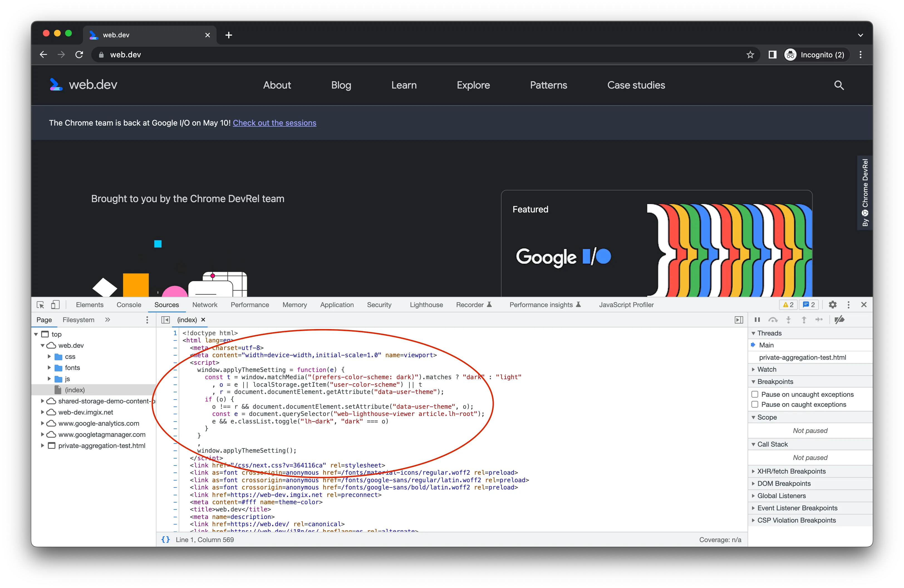The image size is (904, 588).
Task: Open the warnings counter badge
Action: coord(788,305)
